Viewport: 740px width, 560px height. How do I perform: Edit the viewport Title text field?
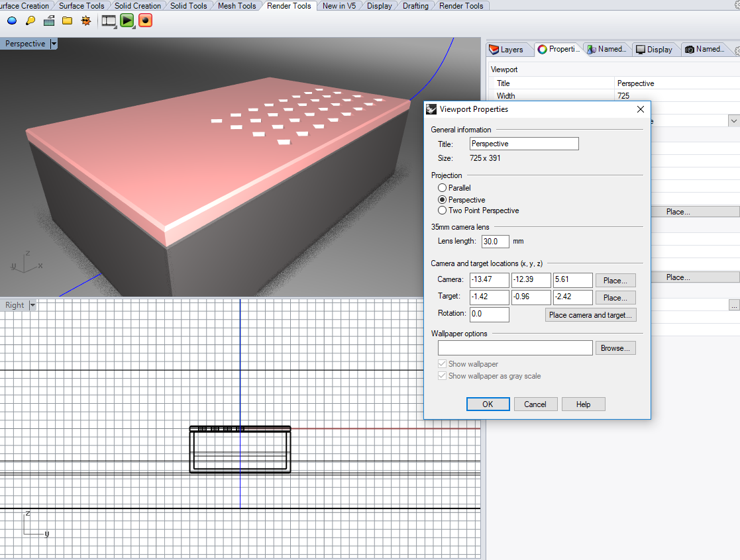click(x=524, y=144)
